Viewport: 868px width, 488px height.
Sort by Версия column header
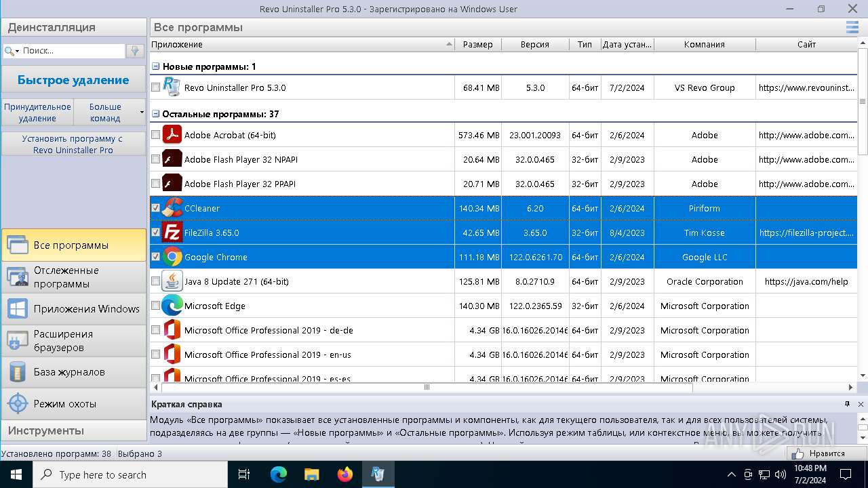(x=535, y=45)
